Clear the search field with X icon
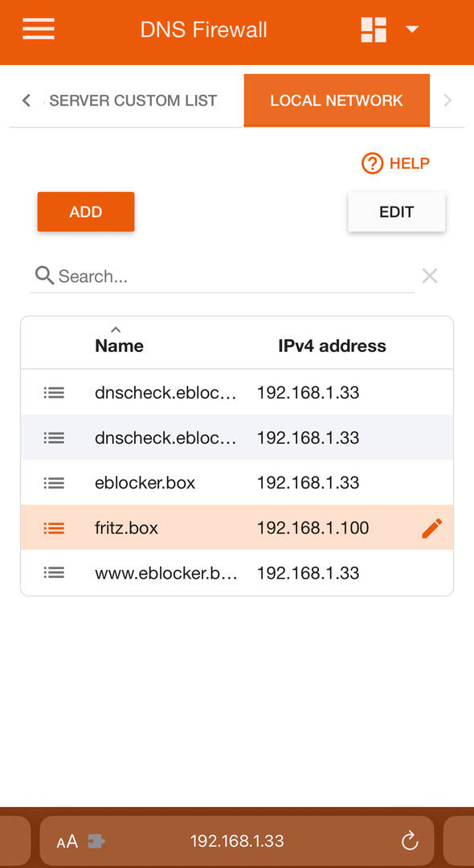Image resolution: width=474 pixels, height=868 pixels. click(x=430, y=276)
